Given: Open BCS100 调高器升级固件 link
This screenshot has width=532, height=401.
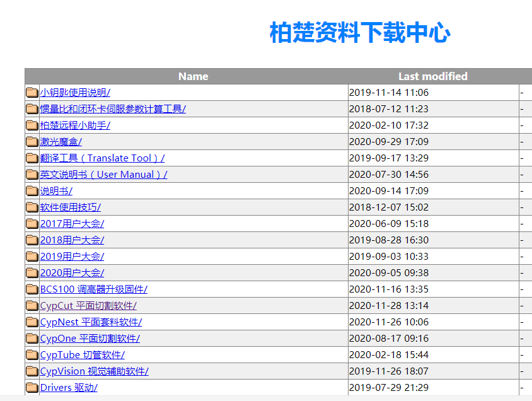Looking at the screenshot, I should pyautogui.click(x=94, y=289).
